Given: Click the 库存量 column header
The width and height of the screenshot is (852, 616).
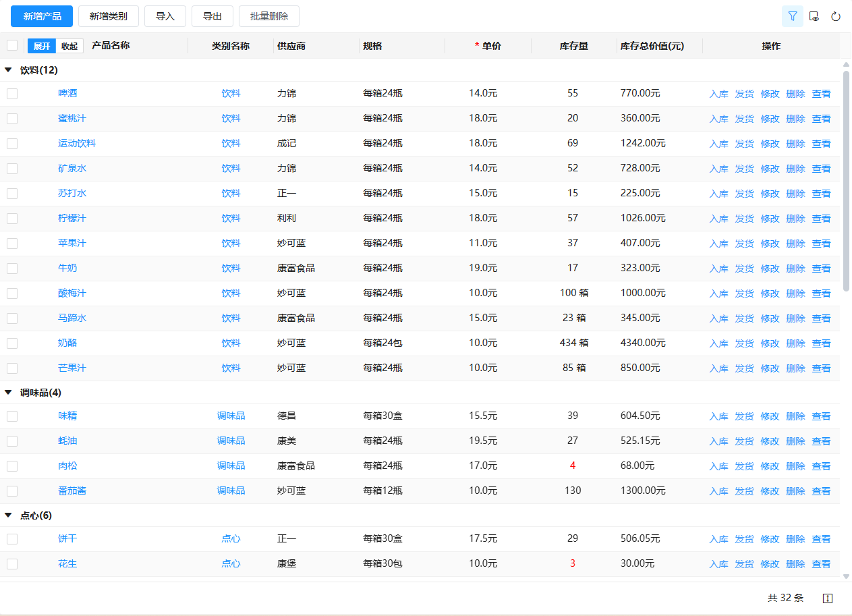Looking at the screenshot, I should click(x=574, y=46).
